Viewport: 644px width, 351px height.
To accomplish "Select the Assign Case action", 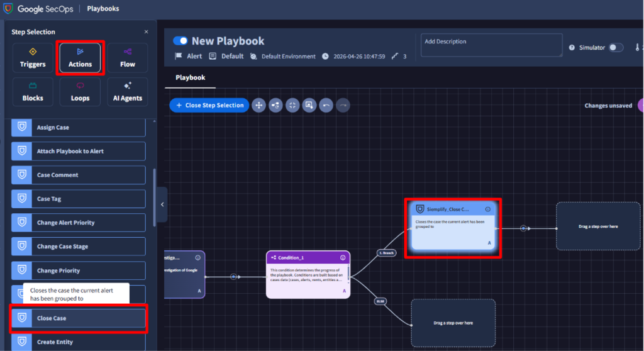I will (79, 128).
